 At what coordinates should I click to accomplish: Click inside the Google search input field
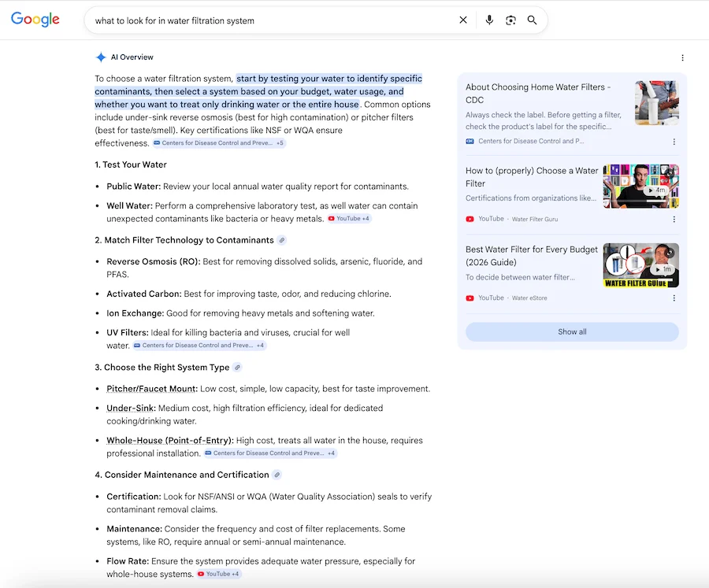coord(268,20)
